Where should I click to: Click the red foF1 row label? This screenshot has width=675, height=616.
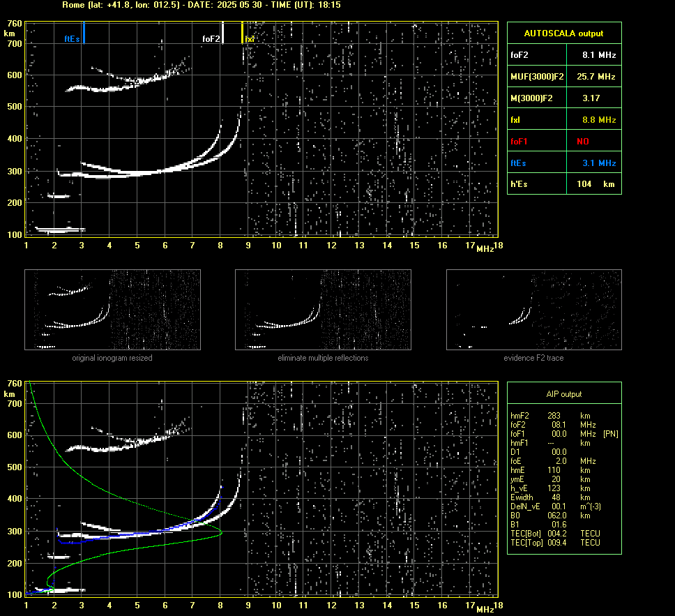[x=519, y=142]
